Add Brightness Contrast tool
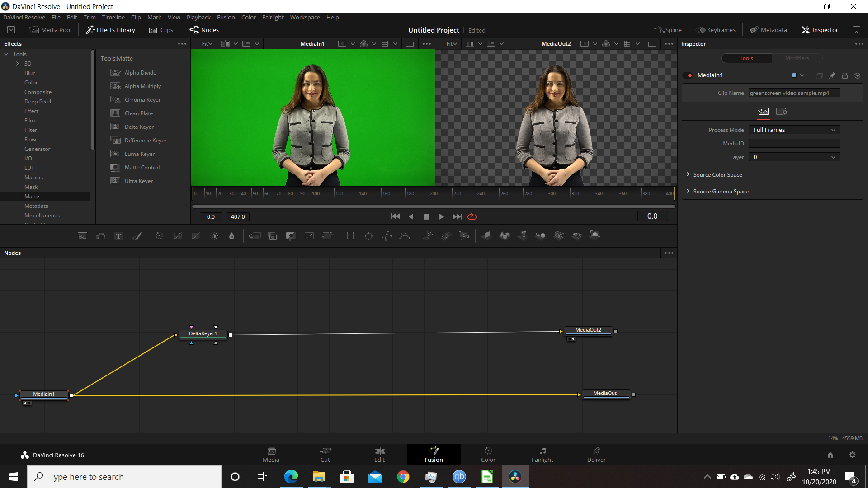The height and width of the screenshot is (488, 868). [x=214, y=236]
